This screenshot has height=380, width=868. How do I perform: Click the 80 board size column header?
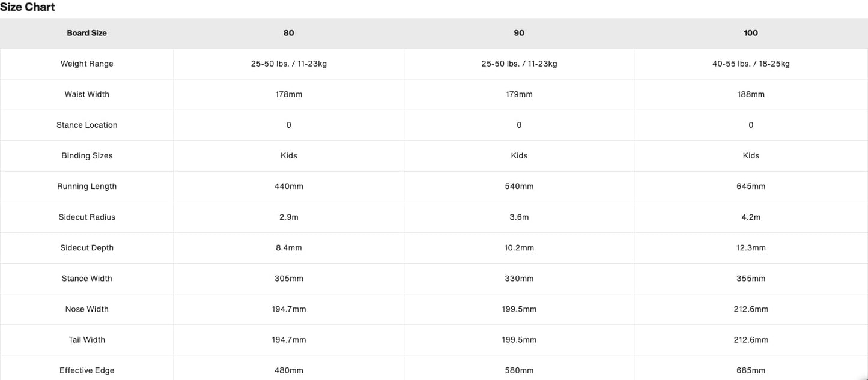pyautogui.click(x=289, y=33)
